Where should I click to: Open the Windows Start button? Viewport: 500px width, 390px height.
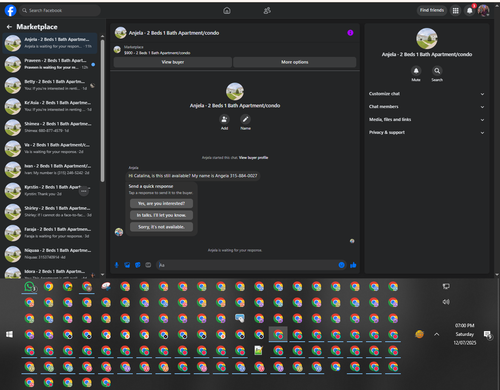[9, 334]
